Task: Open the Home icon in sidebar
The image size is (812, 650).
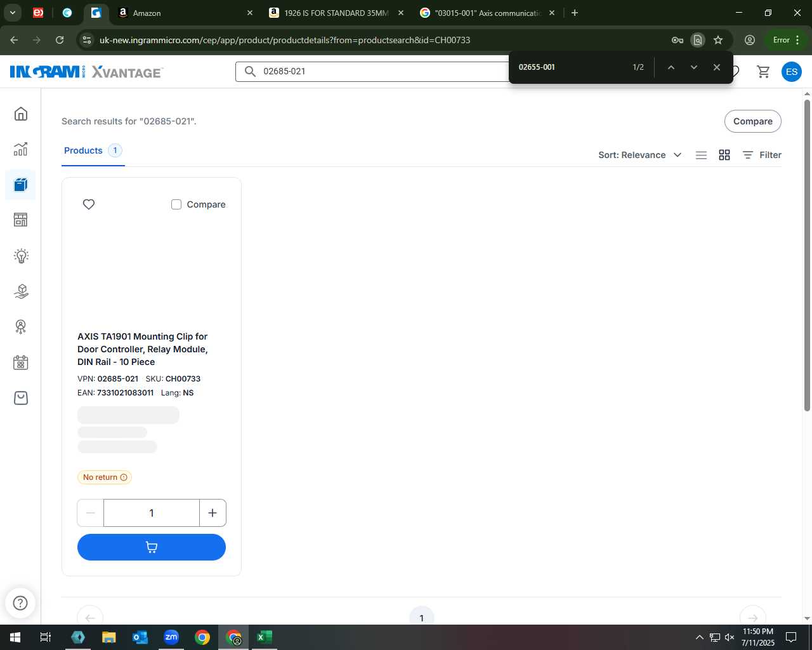Action: tap(21, 114)
